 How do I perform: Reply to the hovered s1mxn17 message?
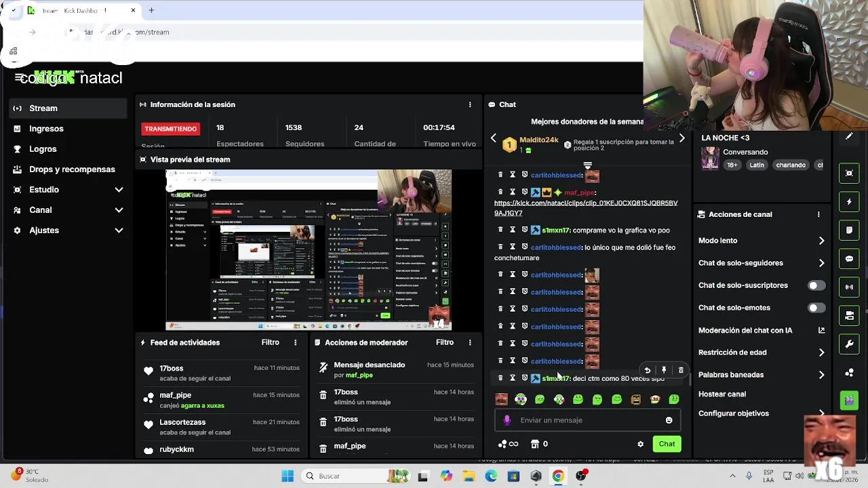coord(647,370)
